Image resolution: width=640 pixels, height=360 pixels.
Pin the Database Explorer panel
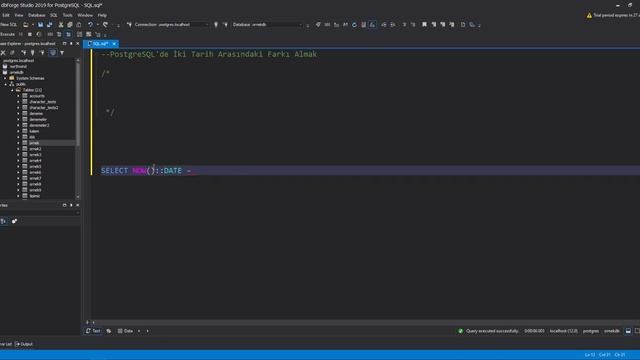click(x=71, y=44)
